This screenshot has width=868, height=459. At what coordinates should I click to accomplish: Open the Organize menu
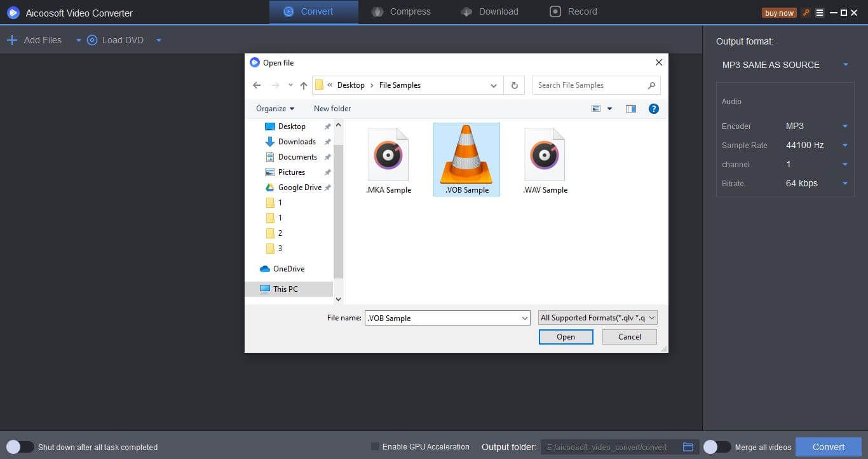275,109
